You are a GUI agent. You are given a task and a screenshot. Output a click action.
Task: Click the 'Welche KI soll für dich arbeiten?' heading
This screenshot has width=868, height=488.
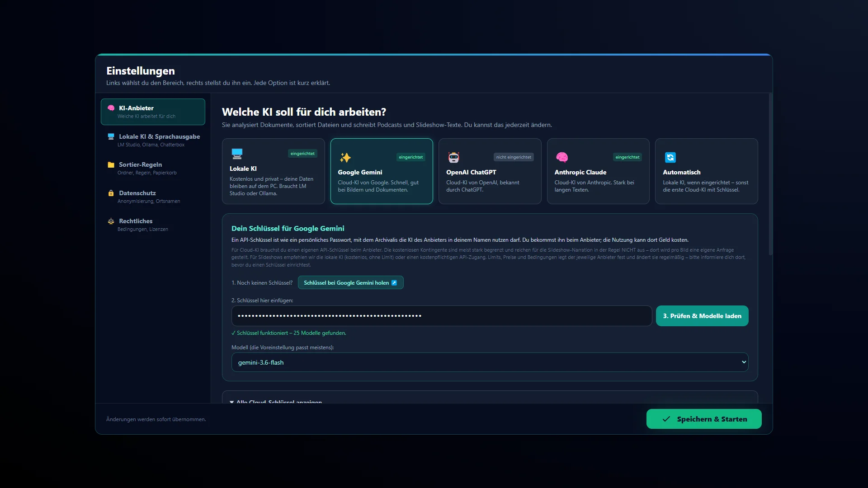tap(304, 112)
